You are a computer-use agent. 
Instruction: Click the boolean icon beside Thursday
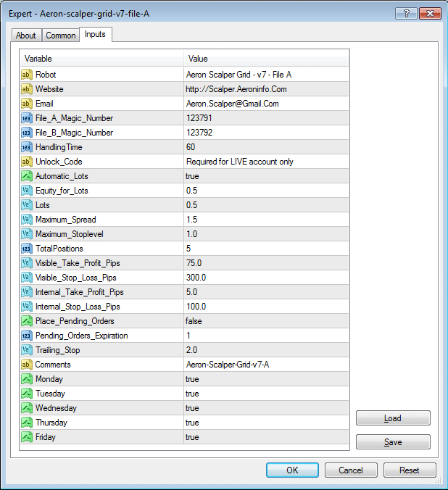pyautogui.click(x=27, y=423)
